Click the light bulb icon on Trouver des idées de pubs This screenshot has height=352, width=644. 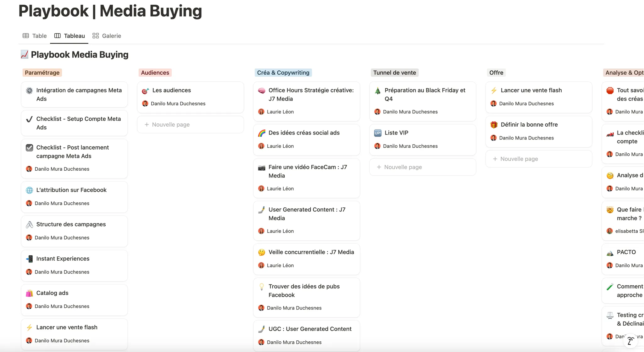tap(262, 287)
